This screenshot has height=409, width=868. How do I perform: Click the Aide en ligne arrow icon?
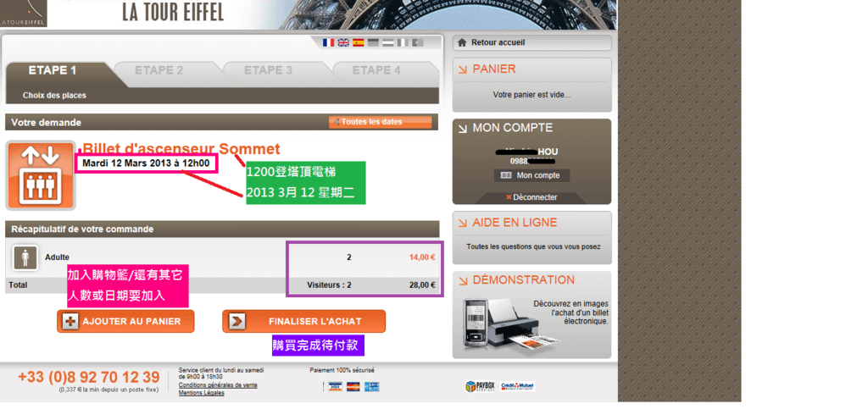(x=463, y=224)
